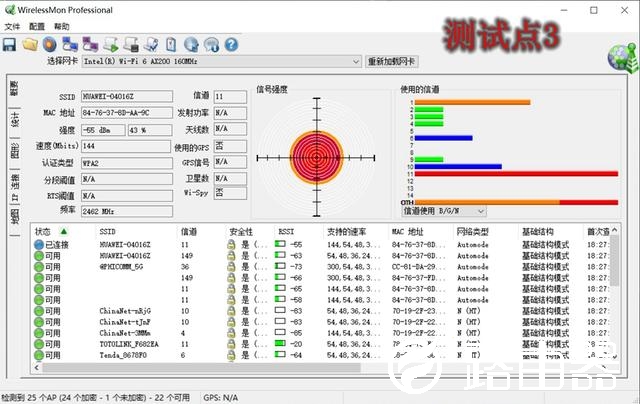Click the blue question mark help icon
640x404 pixels.
click(231, 44)
